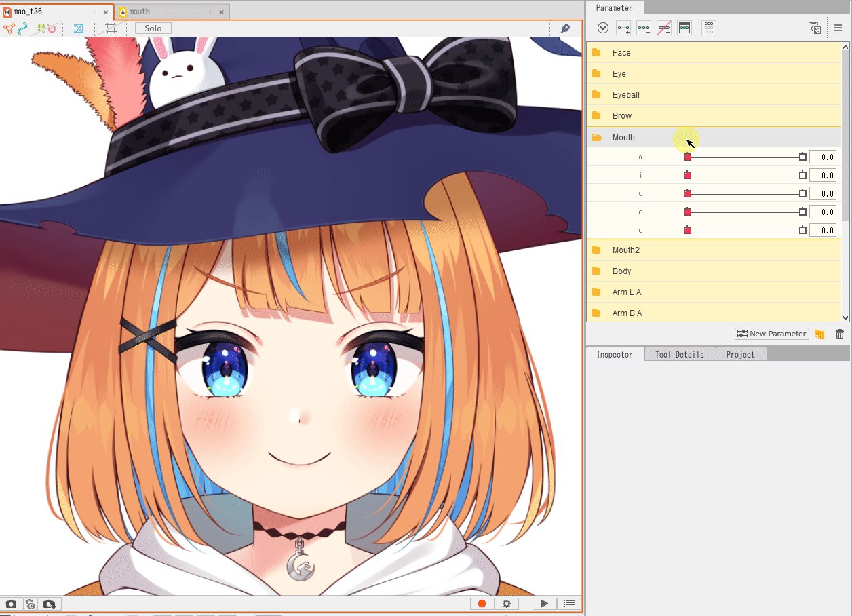Select the warp deformer path tool

(22, 28)
